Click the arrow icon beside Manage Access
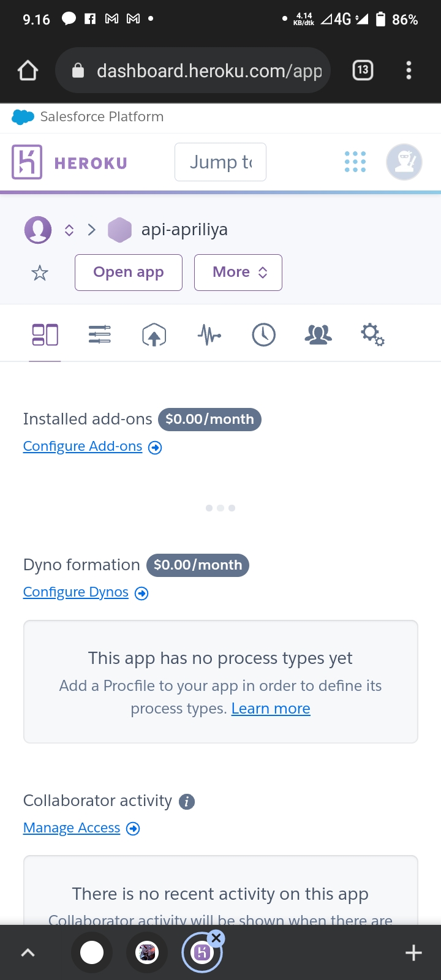Viewport: 441px width, 980px height. click(133, 829)
